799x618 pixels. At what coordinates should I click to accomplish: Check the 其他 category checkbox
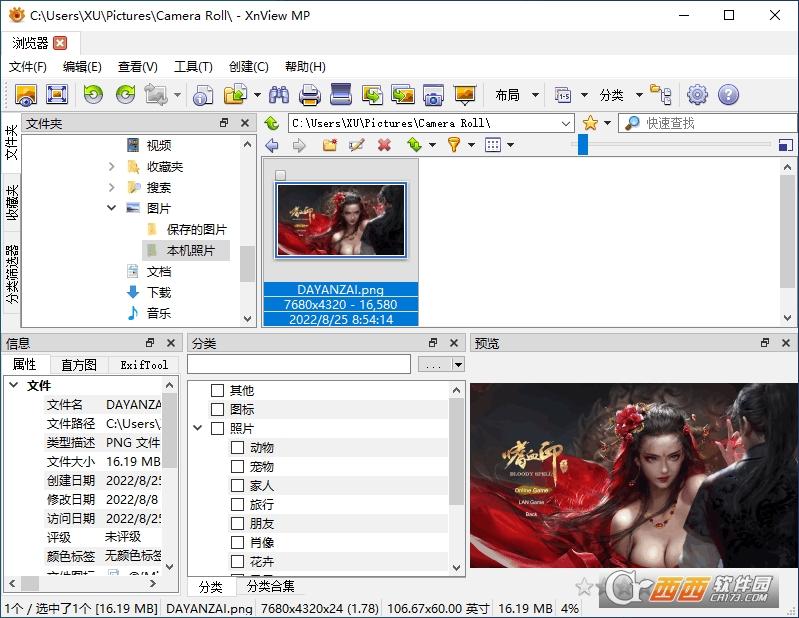point(218,390)
